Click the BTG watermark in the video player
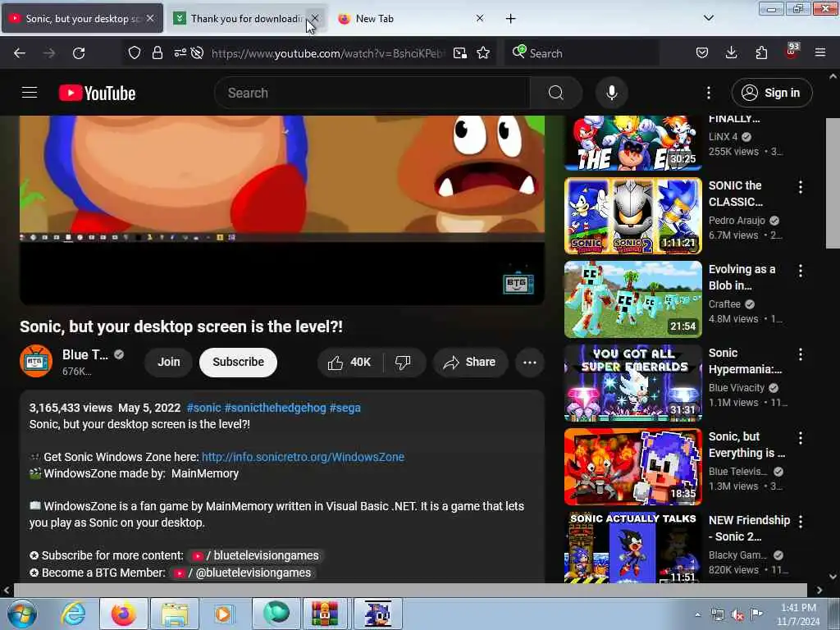The image size is (840, 630). point(518,281)
